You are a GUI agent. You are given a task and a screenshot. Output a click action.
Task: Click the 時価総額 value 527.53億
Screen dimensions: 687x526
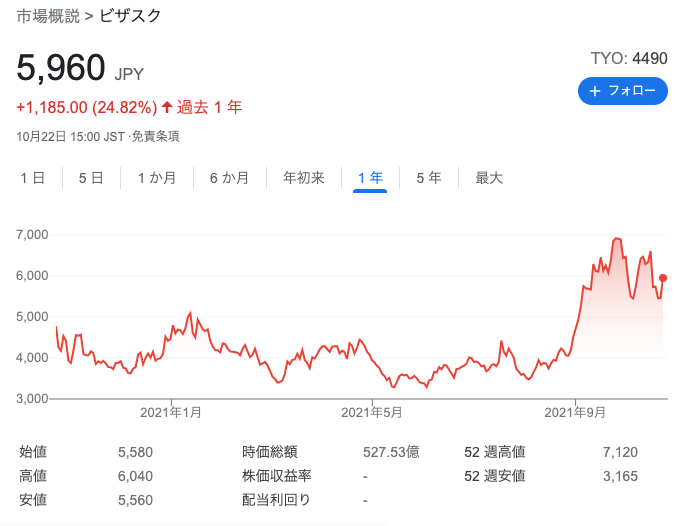391,452
